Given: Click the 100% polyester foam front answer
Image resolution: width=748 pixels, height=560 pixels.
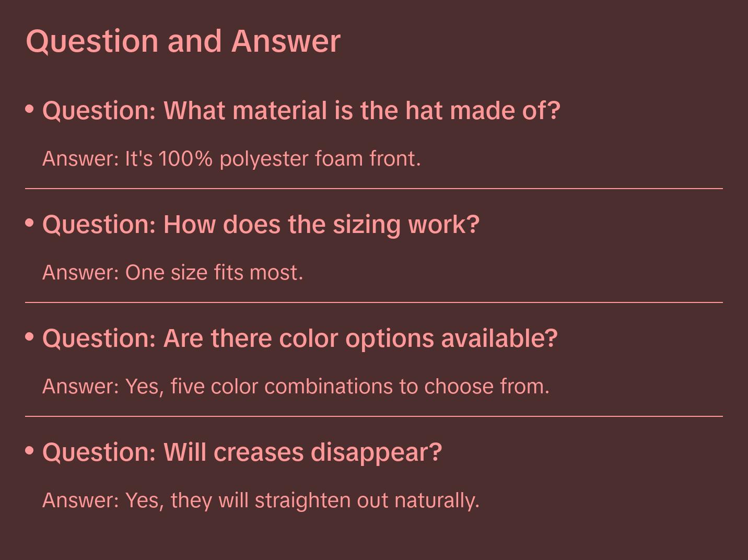Looking at the screenshot, I should (x=231, y=159).
